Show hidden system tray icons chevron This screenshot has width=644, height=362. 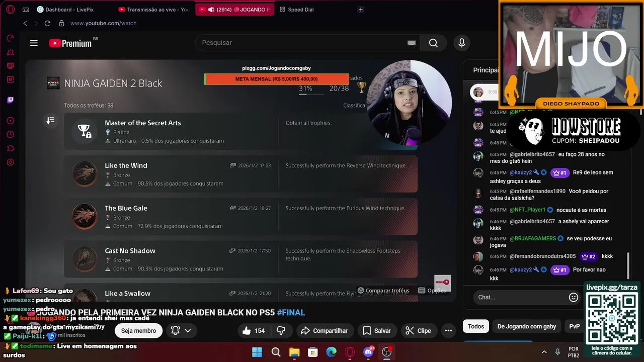(x=544, y=352)
